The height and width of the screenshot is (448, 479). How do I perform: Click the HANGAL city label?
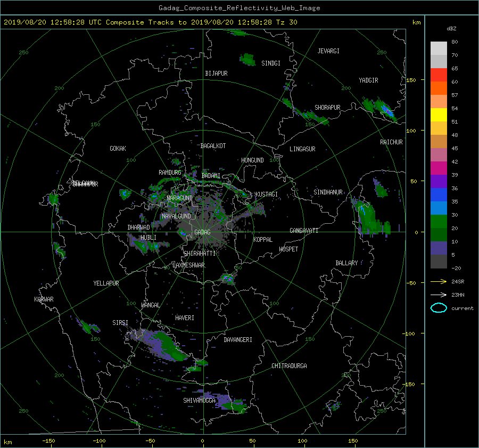[x=151, y=305]
